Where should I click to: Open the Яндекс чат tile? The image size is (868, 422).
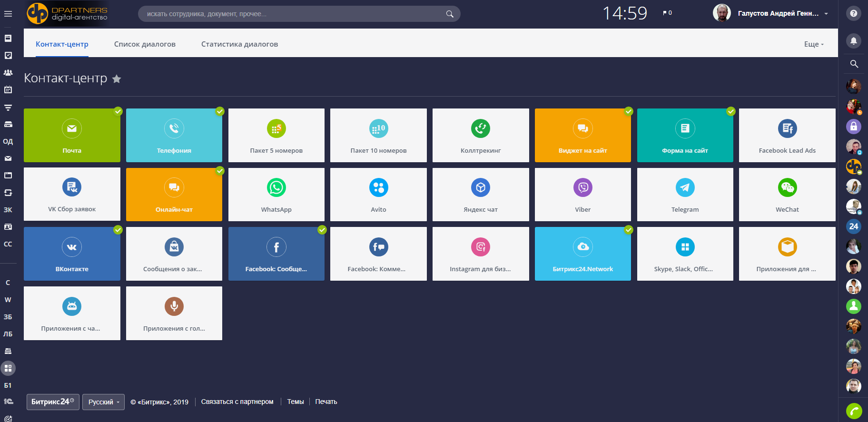(x=481, y=195)
